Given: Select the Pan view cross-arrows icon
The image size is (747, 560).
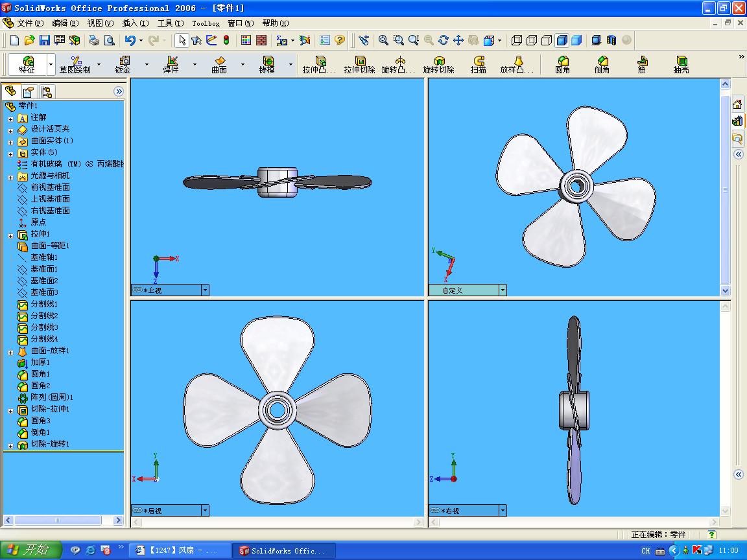Looking at the screenshot, I should pyautogui.click(x=458, y=40).
